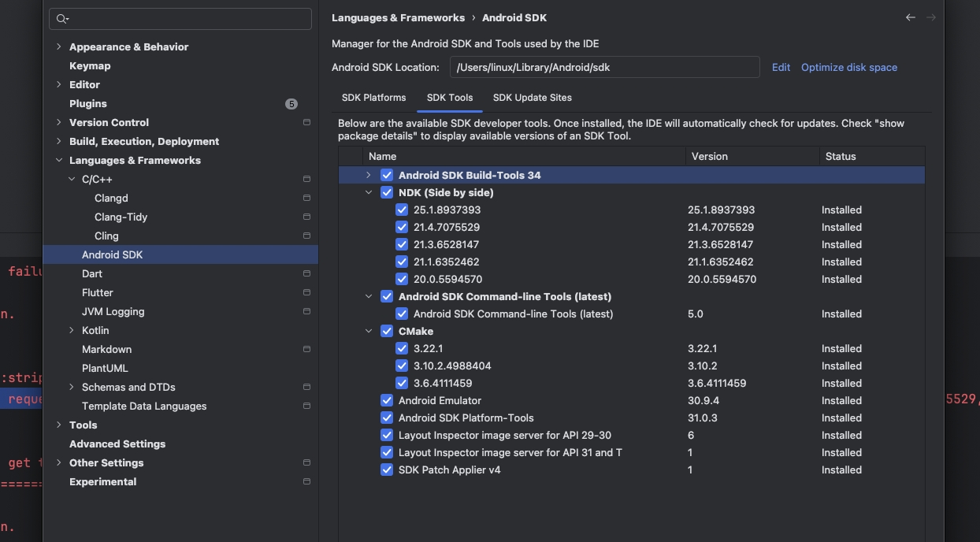980x542 pixels.
Task: Uncheck the Android Emulator checkbox
Action: (387, 400)
